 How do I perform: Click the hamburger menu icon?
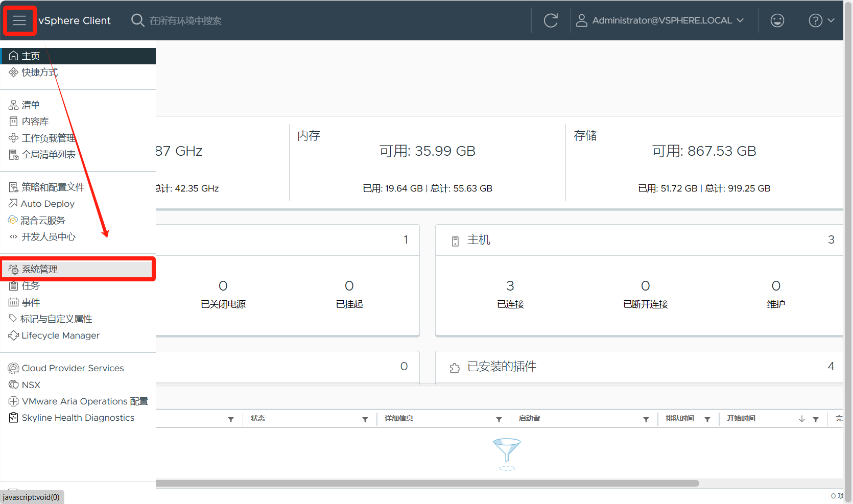(x=19, y=20)
